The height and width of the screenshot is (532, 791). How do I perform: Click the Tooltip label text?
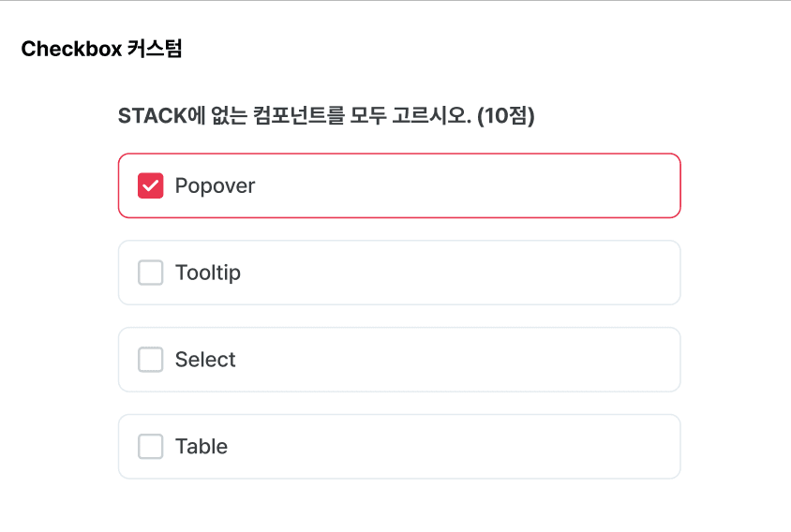tap(208, 273)
